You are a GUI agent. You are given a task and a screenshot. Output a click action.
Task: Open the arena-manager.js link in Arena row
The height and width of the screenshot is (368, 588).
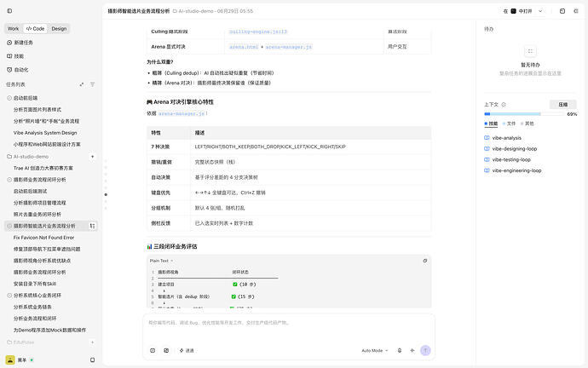click(289, 47)
